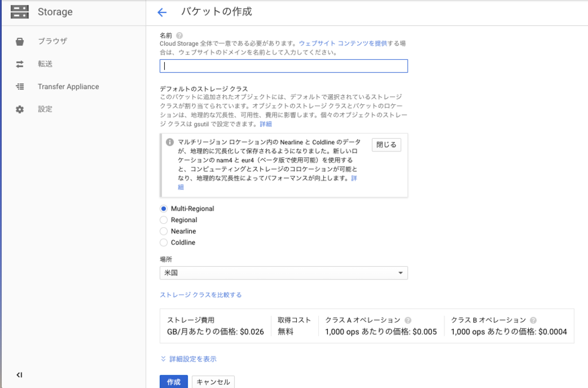Image resolution: width=588 pixels, height=388 pixels.
Task: Select Coldline as the storage class
Action: pos(163,242)
